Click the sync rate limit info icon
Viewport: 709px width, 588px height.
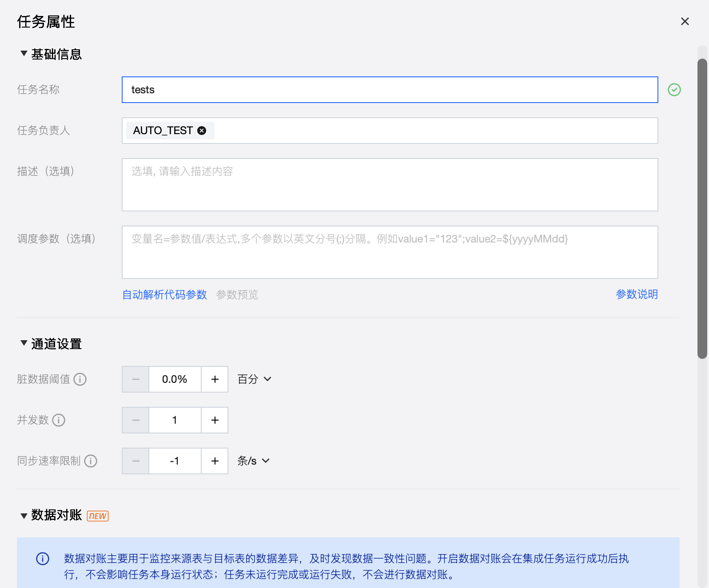pyautogui.click(x=91, y=461)
